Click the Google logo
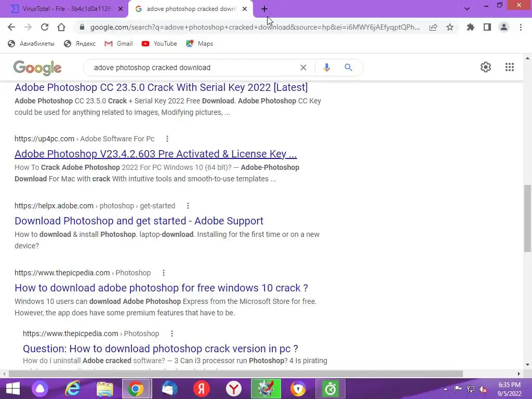 [37, 68]
